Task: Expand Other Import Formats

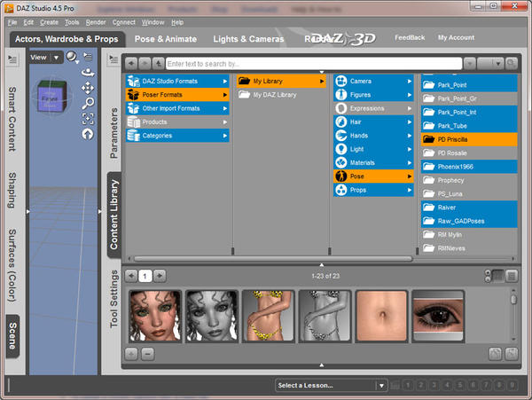Action: pos(177,108)
